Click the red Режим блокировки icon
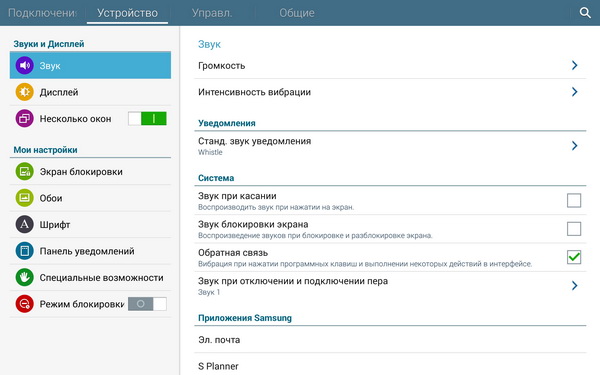The height and width of the screenshot is (375, 600). pyautogui.click(x=24, y=304)
